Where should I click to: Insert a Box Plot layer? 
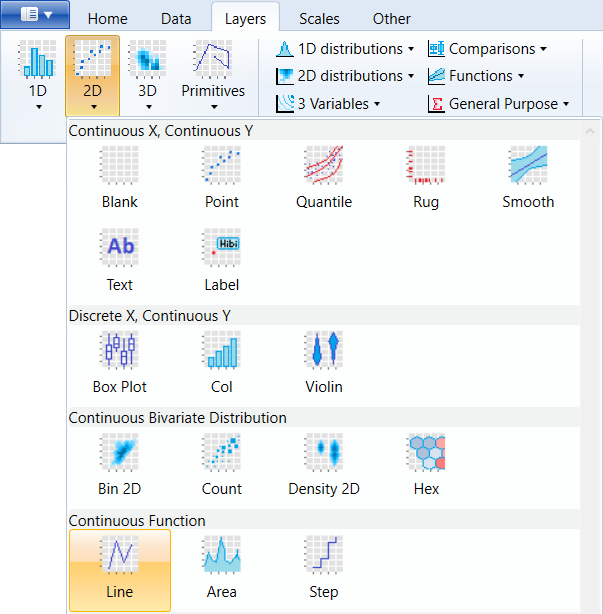click(x=119, y=362)
